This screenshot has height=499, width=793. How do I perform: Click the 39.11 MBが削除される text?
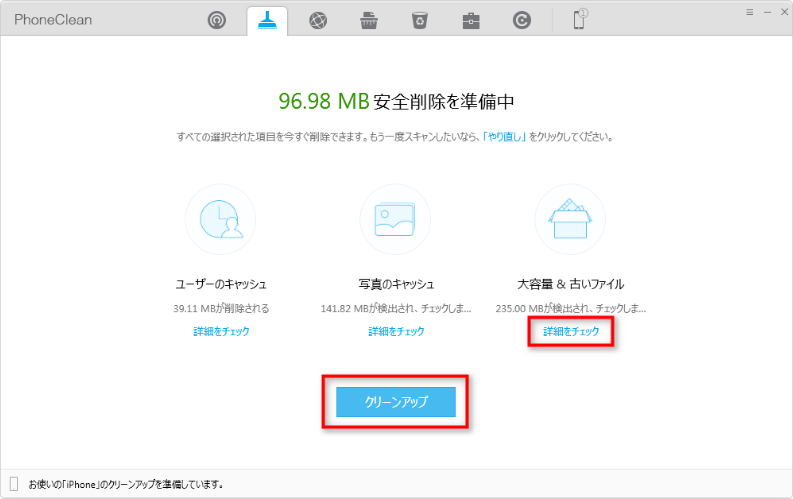coord(221,308)
